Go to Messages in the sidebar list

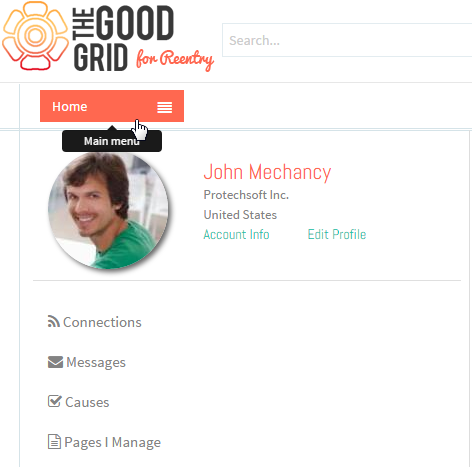click(96, 362)
